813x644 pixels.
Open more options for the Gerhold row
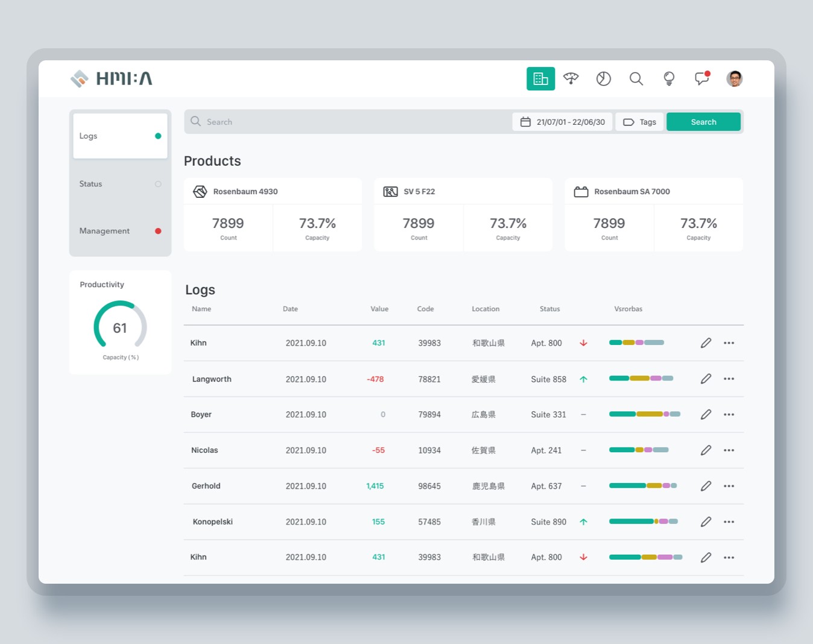pos(729,486)
